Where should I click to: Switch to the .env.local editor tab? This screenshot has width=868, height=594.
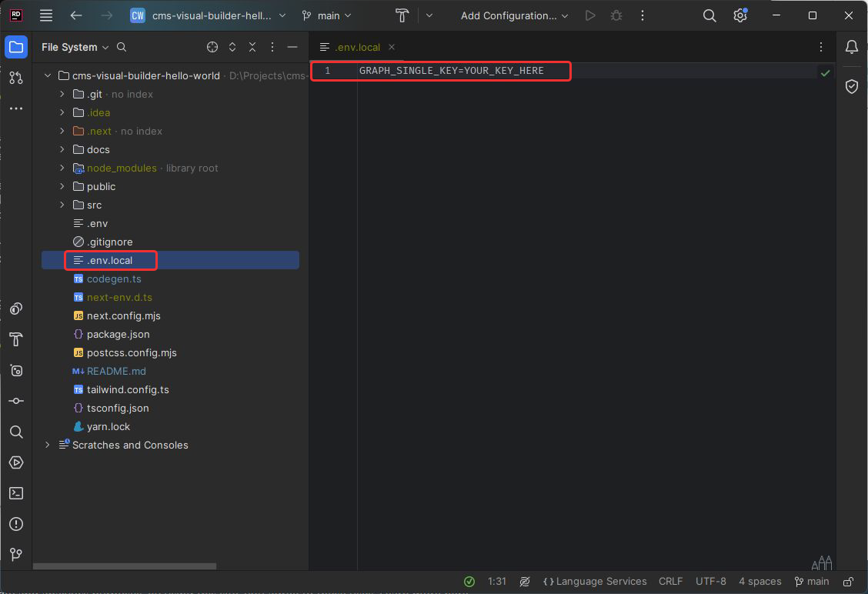(357, 47)
